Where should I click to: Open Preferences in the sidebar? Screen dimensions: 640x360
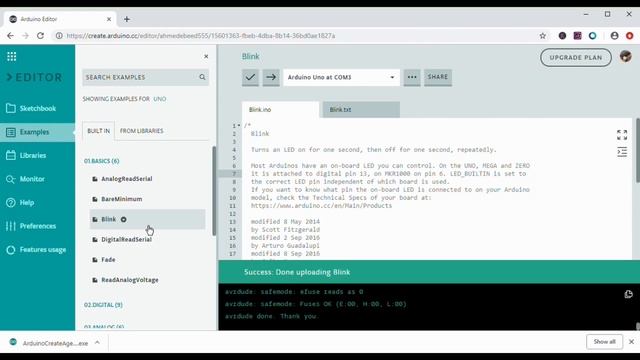(x=38, y=226)
